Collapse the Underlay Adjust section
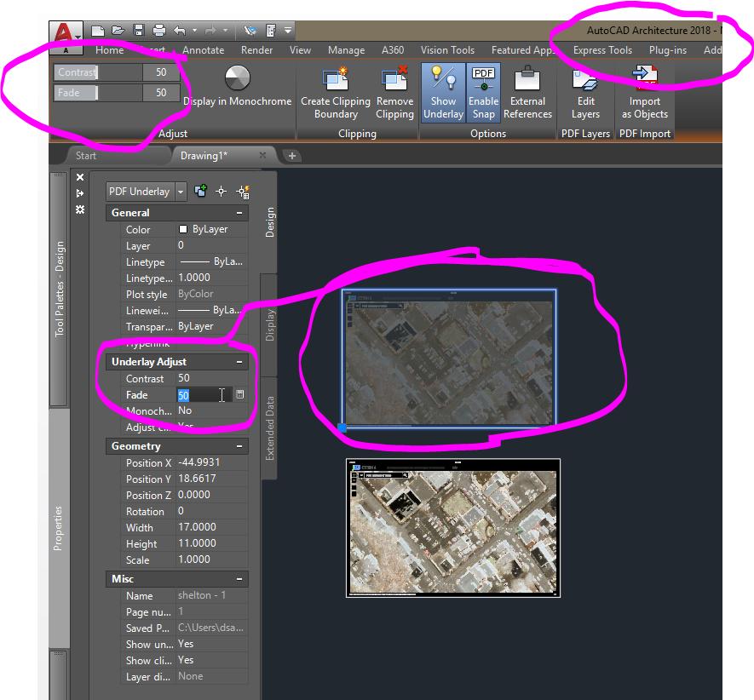Screen dimensions: 754x700 coord(239,362)
